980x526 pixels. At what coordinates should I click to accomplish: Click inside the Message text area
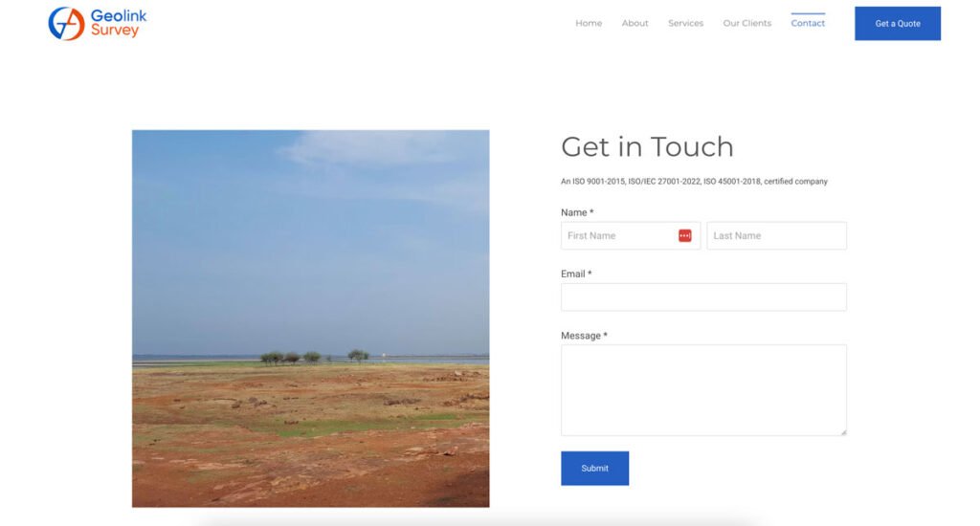pos(703,389)
